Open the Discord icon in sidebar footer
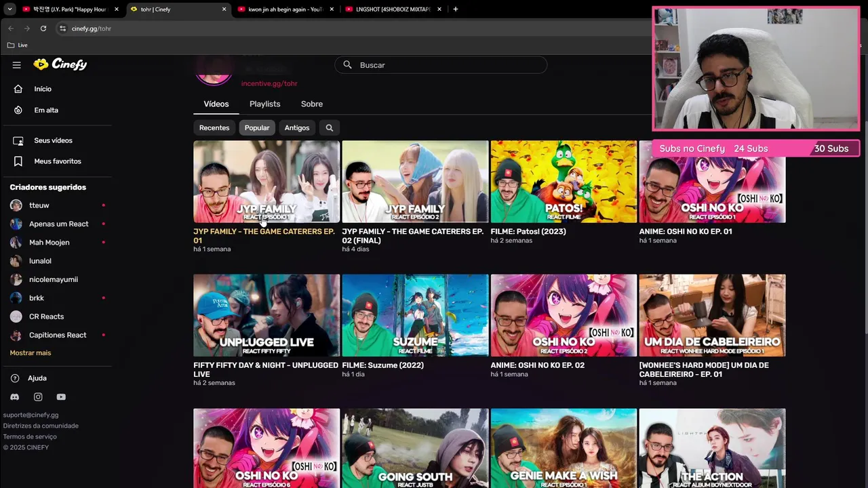The image size is (868, 488). 15,397
